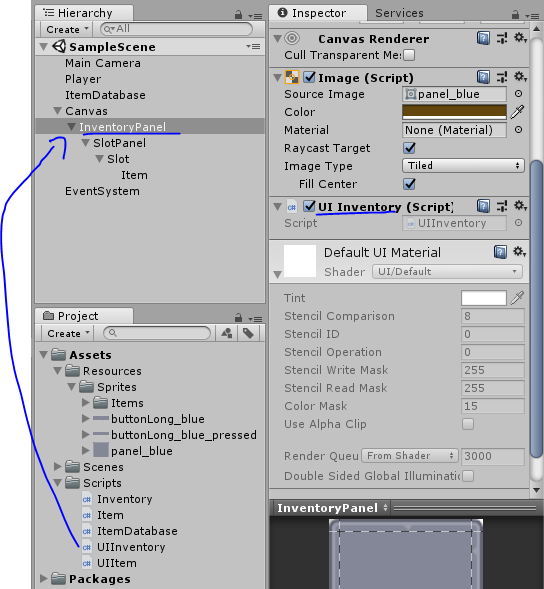The width and height of the screenshot is (544, 589).
Task: Collapse the InventoryPanel hierarchy node
Action: click(71, 127)
